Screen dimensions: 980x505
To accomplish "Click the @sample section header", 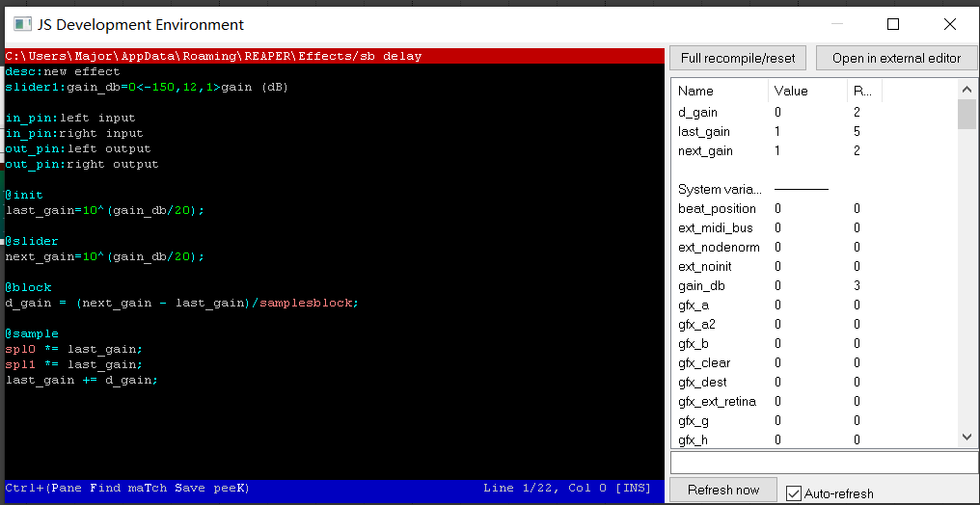I will (x=32, y=334).
